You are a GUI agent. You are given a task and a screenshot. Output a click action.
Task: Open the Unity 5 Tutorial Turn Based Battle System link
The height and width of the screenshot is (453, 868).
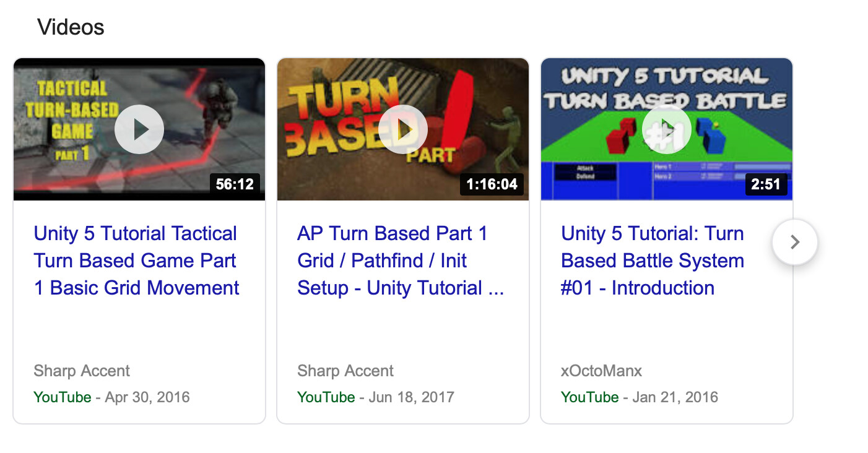point(652,260)
